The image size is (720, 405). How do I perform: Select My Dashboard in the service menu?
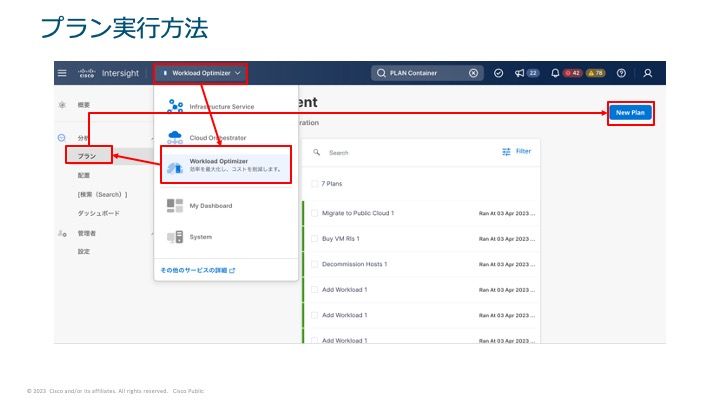tap(226, 206)
